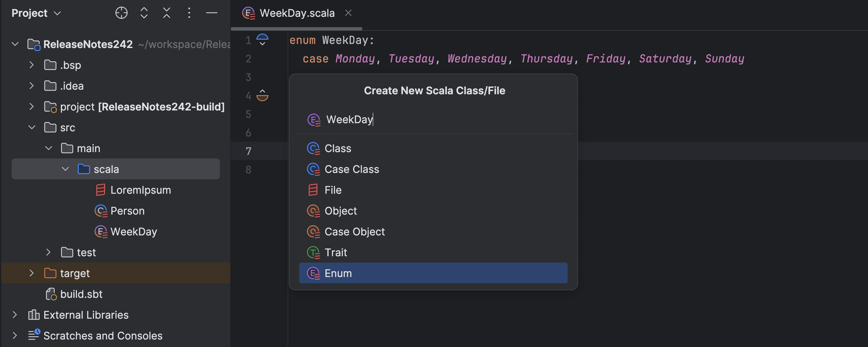
Task: Open the Person class in project tree
Action: click(127, 211)
